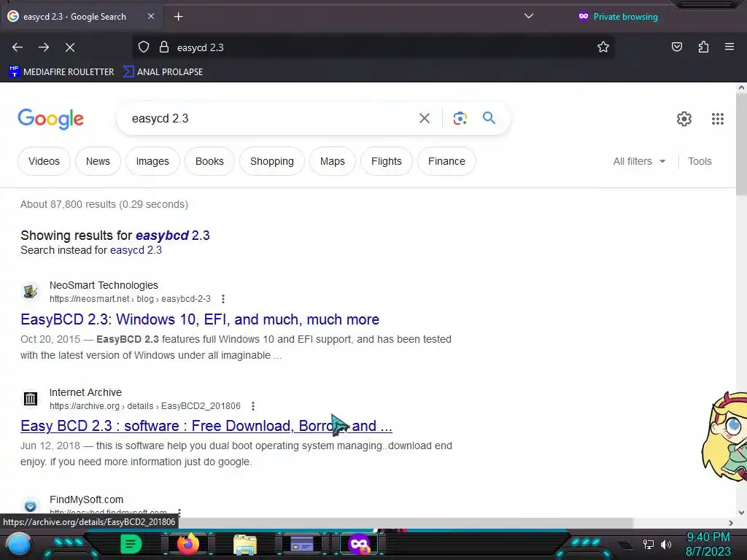747x560 pixels.
Task: List all tabs dropdown arrow
Action: click(x=529, y=16)
